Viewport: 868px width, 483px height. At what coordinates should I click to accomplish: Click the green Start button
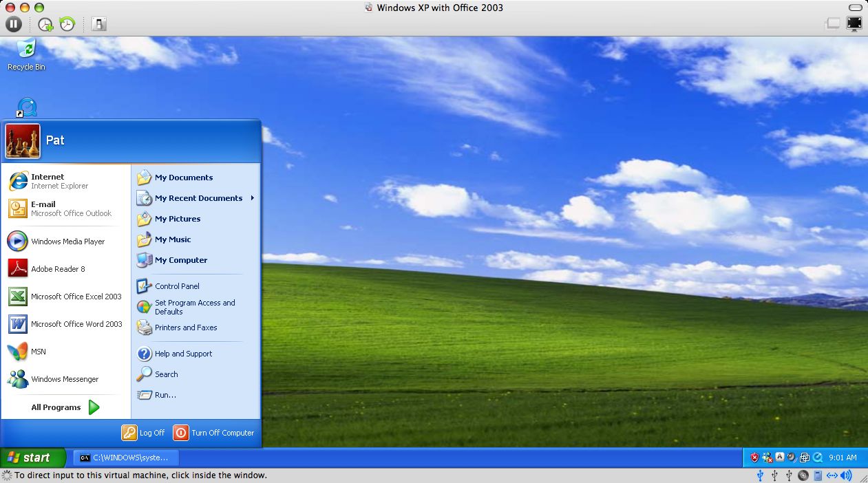(x=33, y=458)
